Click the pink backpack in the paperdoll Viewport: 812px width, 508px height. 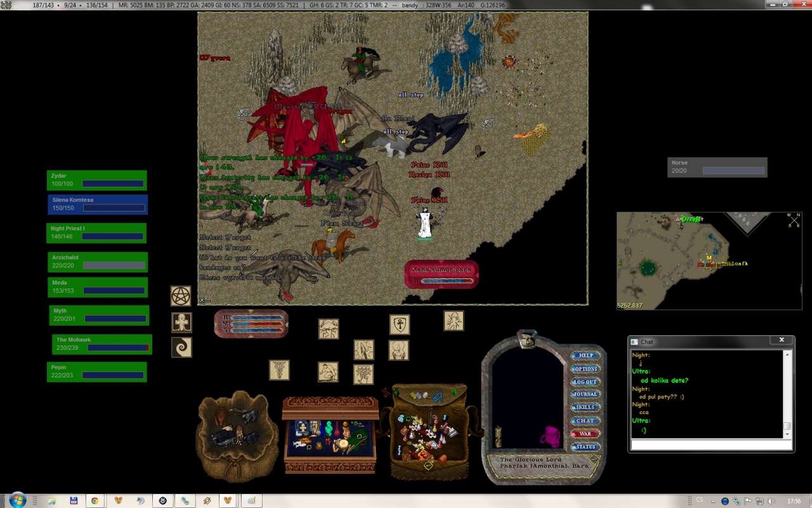pyautogui.click(x=549, y=437)
